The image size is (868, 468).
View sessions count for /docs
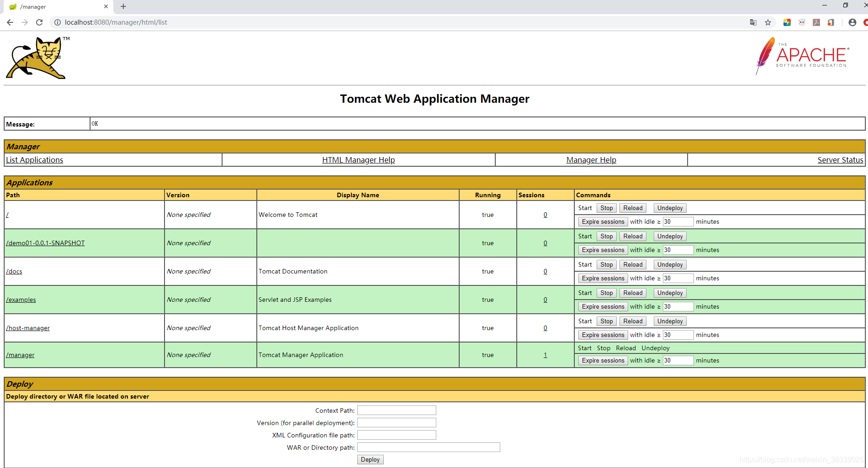(x=545, y=271)
